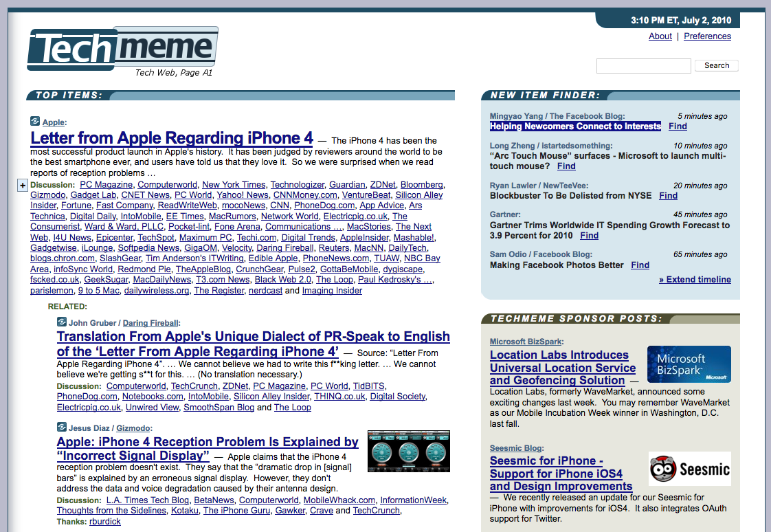Click Find next to Arc Touch Mouse item
The width and height of the screenshot is (771, 532).
(x=566, y=166)
